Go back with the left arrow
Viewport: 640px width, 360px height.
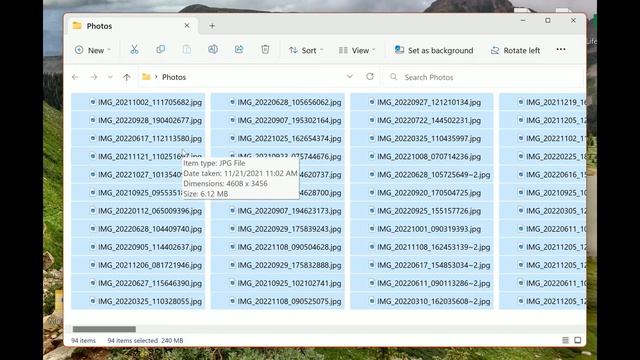point(75,77)
